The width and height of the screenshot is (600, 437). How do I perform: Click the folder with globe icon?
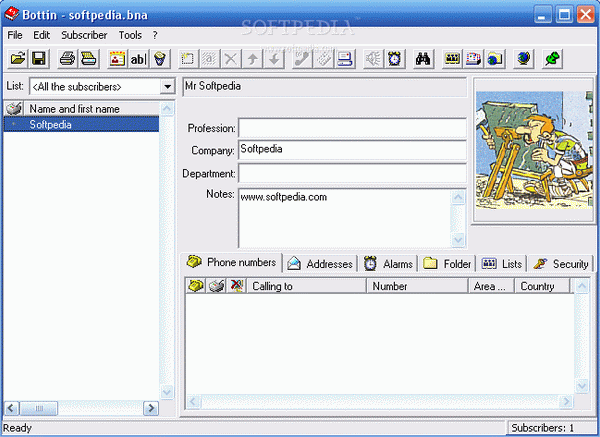(495, 59)
